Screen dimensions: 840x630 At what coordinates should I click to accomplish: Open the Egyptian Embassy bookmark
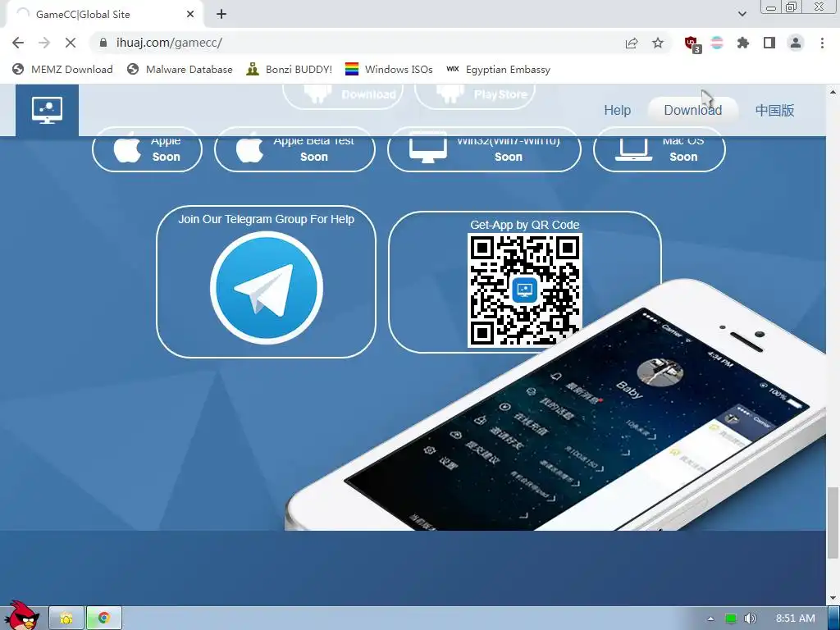[498, 69]
